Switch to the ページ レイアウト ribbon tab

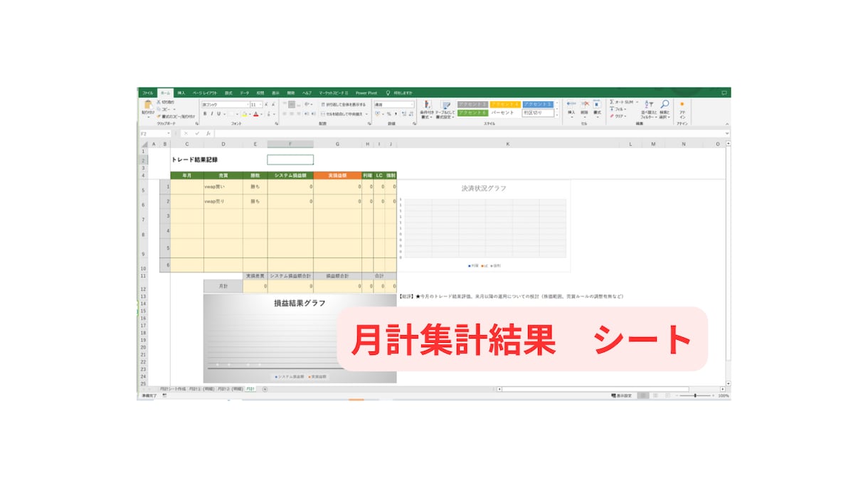click(x=205, y=92)
